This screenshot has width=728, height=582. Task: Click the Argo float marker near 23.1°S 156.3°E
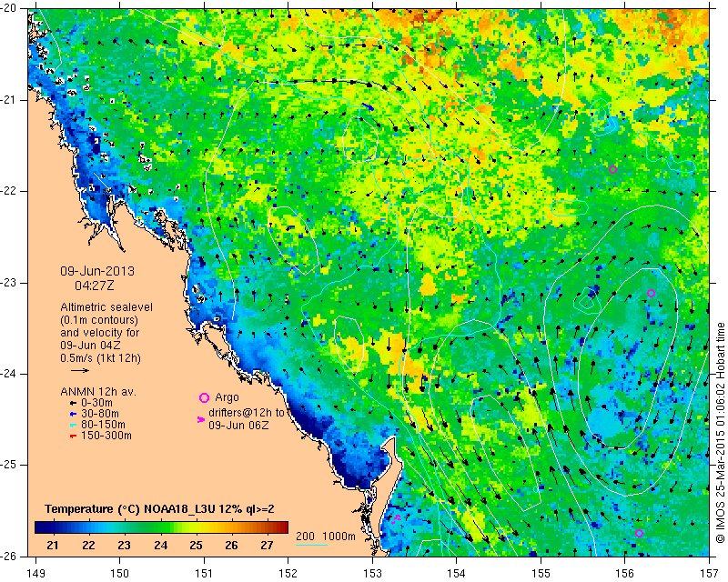tap(651, 294)
